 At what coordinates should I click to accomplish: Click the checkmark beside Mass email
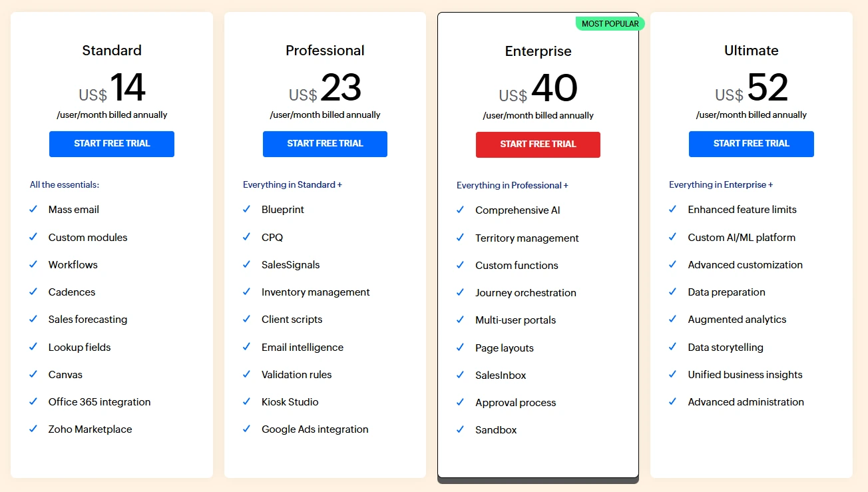[x=33, y=209]
